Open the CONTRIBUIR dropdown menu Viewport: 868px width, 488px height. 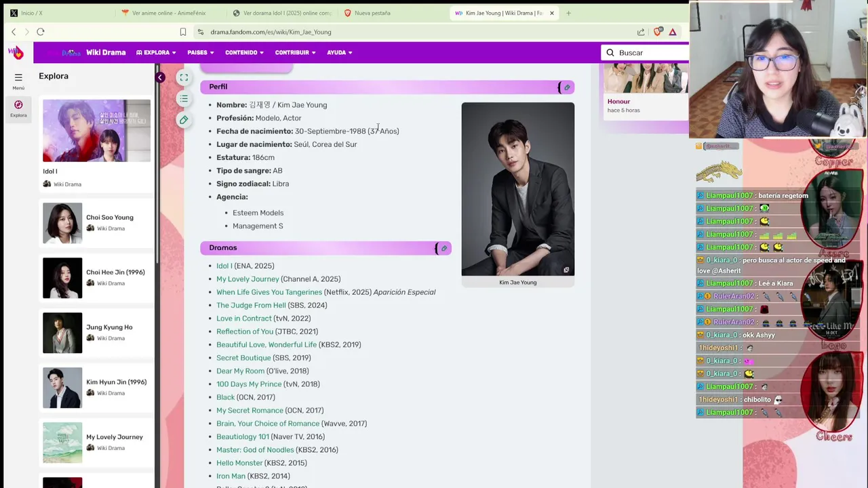pyautogui.click(x=295, y=52)
